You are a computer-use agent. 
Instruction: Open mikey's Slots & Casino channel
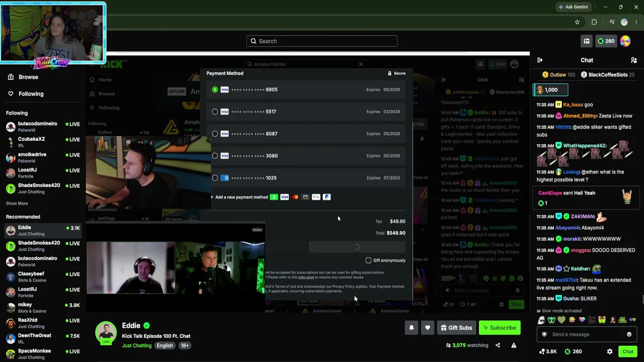pos(43,308)
